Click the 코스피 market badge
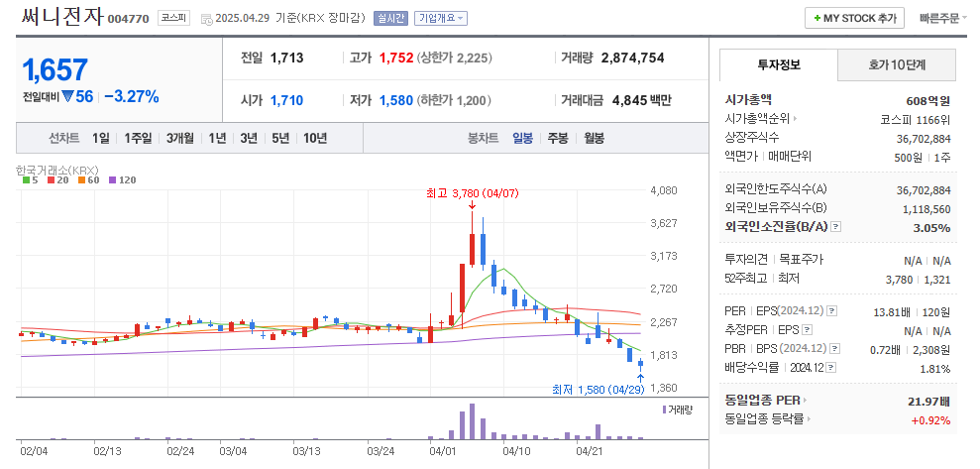Screen dimensions: 980x469 (173, 18)
